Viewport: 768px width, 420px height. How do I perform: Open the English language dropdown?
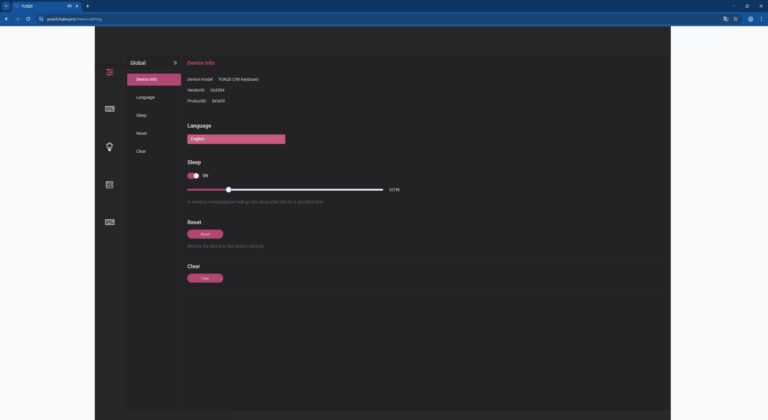[236, 139]
